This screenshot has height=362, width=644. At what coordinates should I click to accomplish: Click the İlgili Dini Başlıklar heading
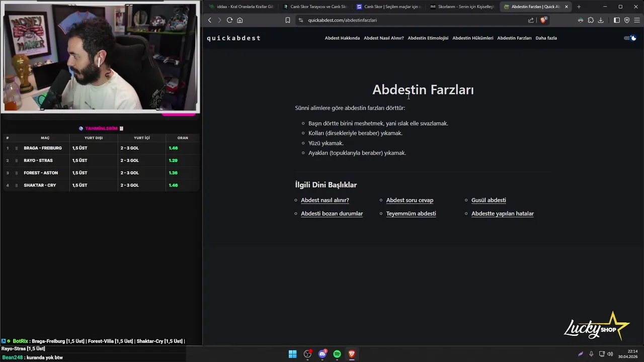pyautogui.click(x=326, y=185)
